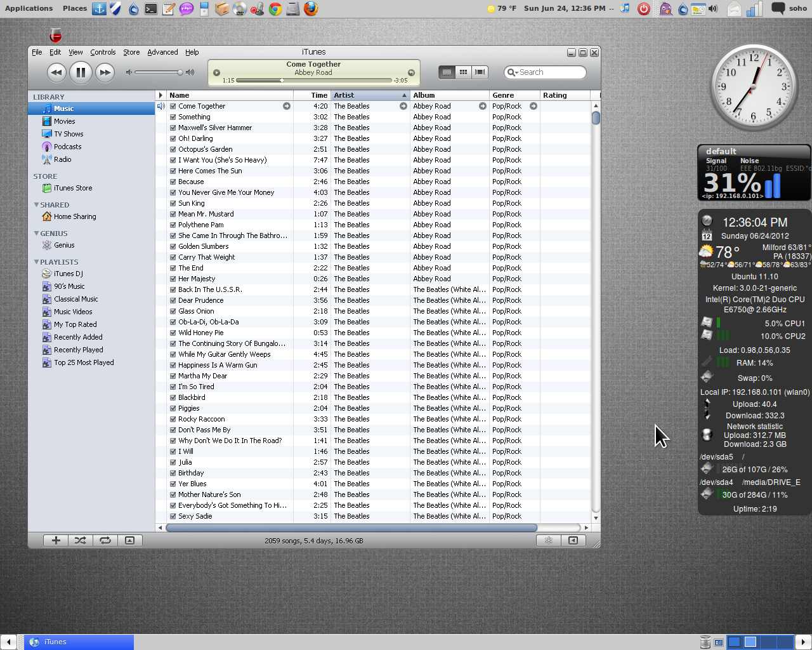Open the iTunes Store
Image resolution: width=812 pixels, height=650 pixels.
click(x=73, y=188)
